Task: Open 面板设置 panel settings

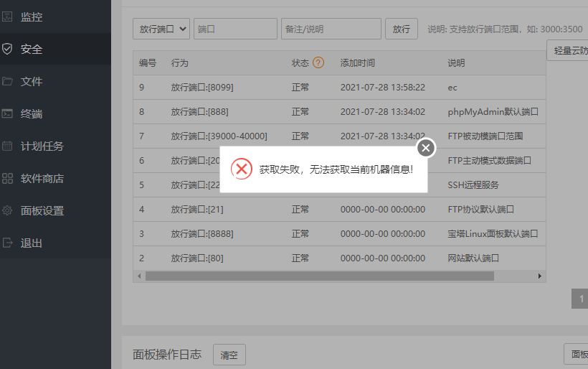Action: [55, 210]
